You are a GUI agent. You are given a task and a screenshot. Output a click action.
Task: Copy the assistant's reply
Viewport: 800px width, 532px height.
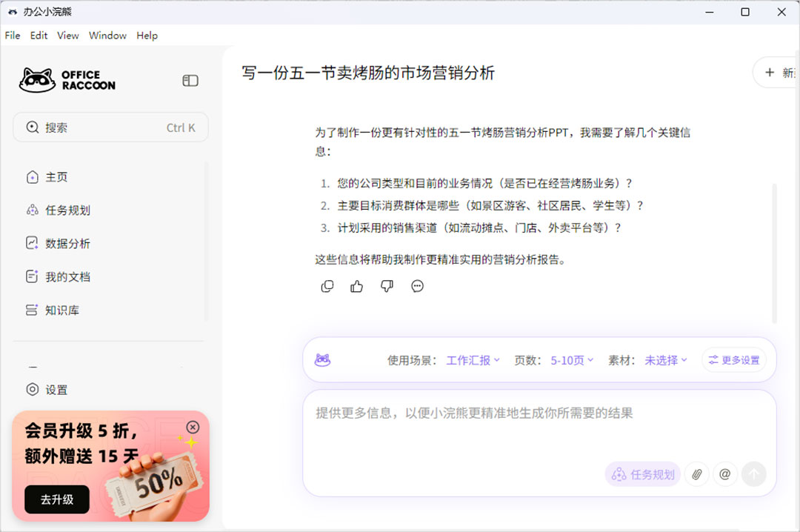[327, 286]
